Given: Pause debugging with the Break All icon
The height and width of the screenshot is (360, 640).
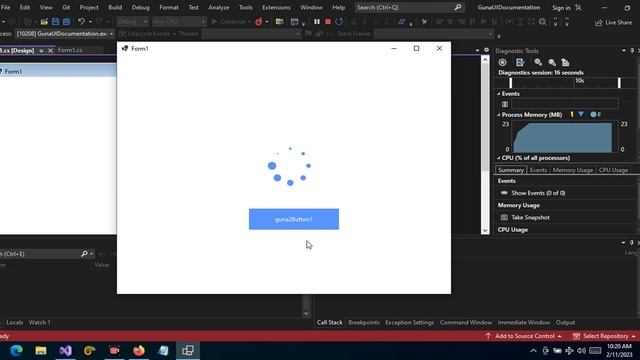Looking at the screenshot, I should pos(317,22).
